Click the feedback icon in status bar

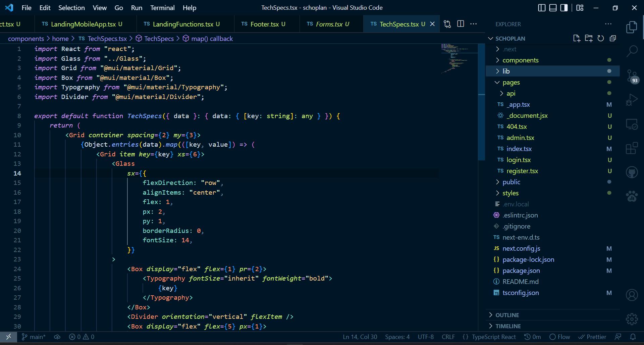tap(618, 337)
